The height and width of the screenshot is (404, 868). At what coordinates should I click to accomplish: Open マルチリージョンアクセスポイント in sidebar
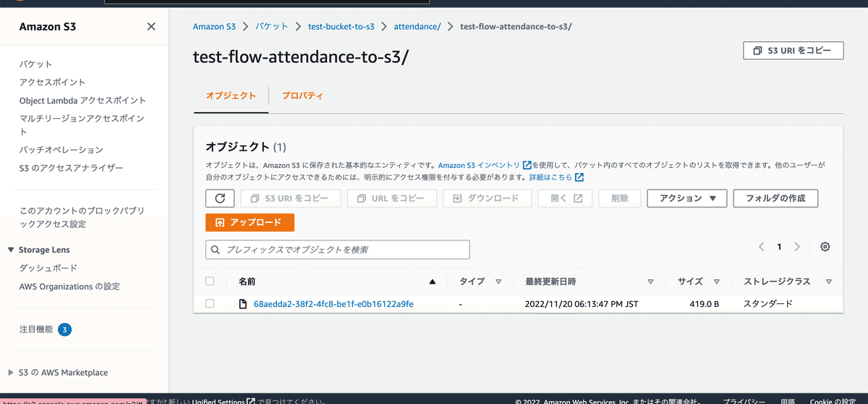pyautogui.click(x=82, y=125)
